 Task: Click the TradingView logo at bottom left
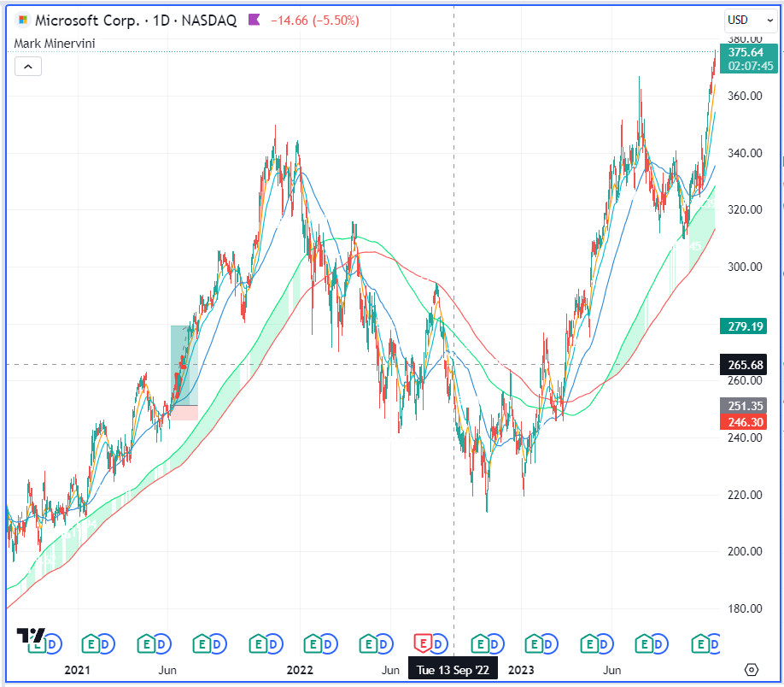coord(31,635)
